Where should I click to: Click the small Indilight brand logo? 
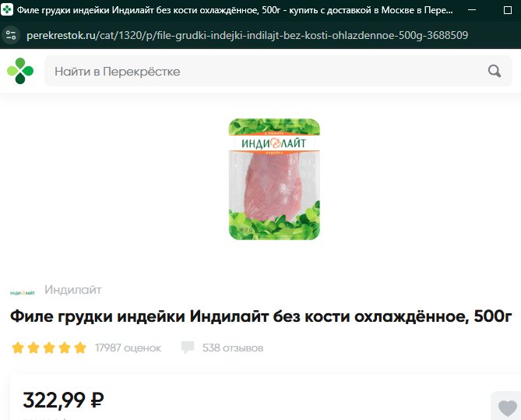click(x=23, y=293)
